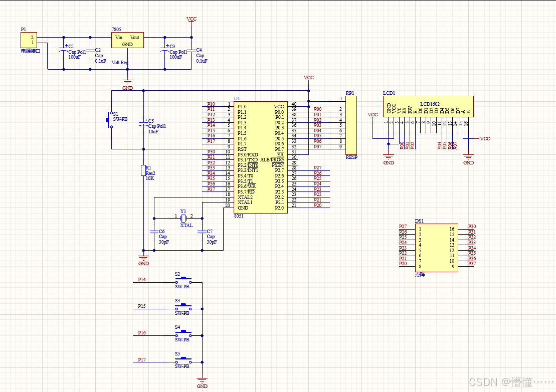Click the DS1 designator text
The width and height of the screenshot is (556, 392).
point(419,221)
